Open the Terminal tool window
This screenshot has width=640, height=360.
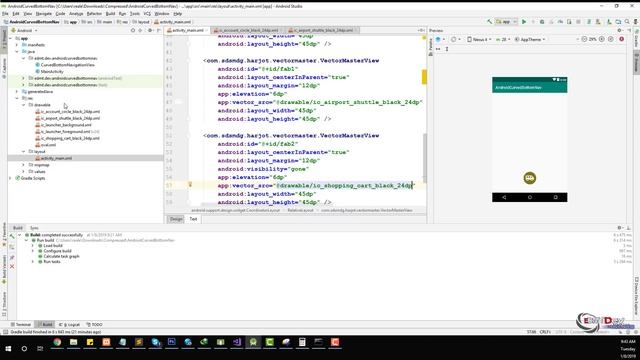(x=21, y=324)
